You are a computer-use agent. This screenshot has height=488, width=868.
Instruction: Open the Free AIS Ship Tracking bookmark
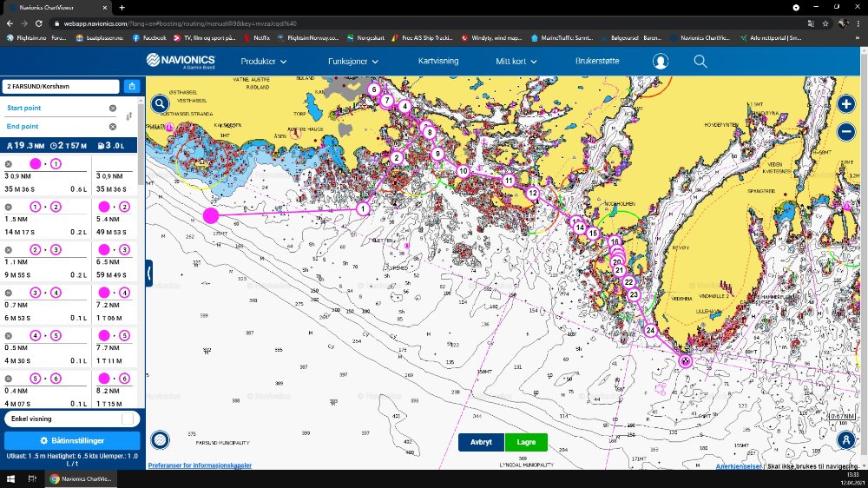[423, 38]
